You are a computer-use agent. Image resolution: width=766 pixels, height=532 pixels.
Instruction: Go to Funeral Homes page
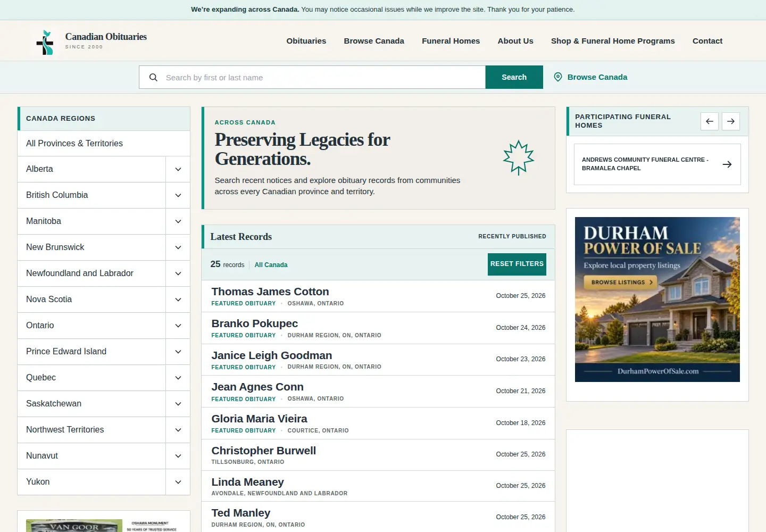tap(451, 41)
